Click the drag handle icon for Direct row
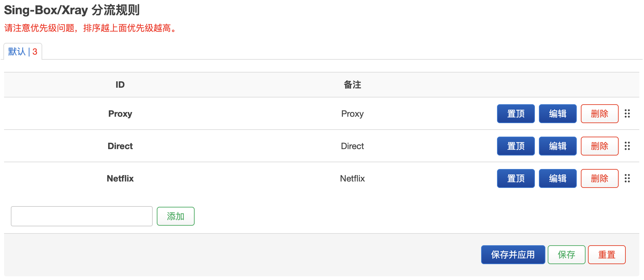 point(627,146)
